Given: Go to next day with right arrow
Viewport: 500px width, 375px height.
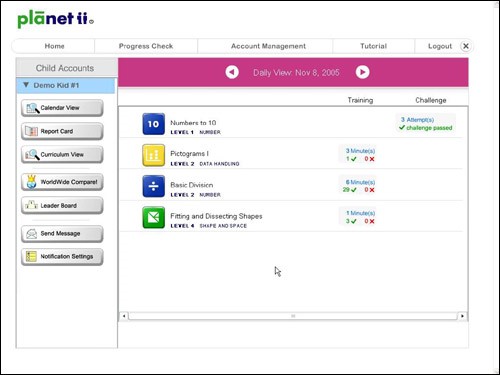Looking at the screenshot, I should [362, 72].
